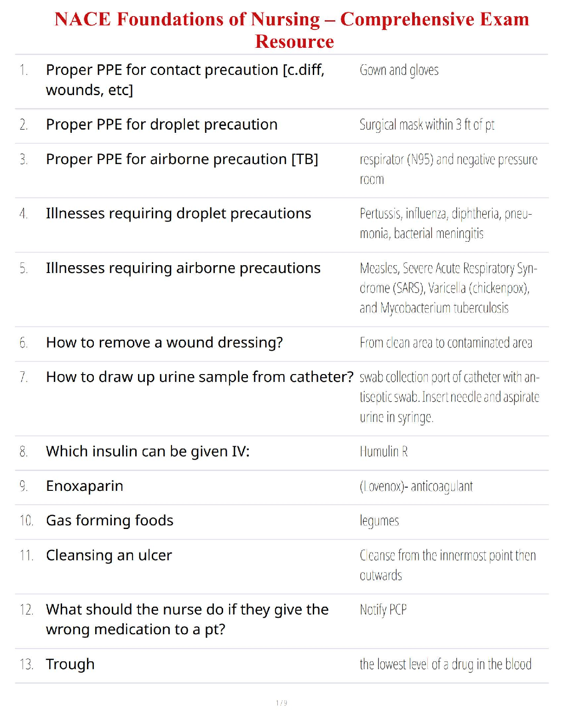Select the answer 'Humulin R'
The image size is (563, 728).
[384, 452]
